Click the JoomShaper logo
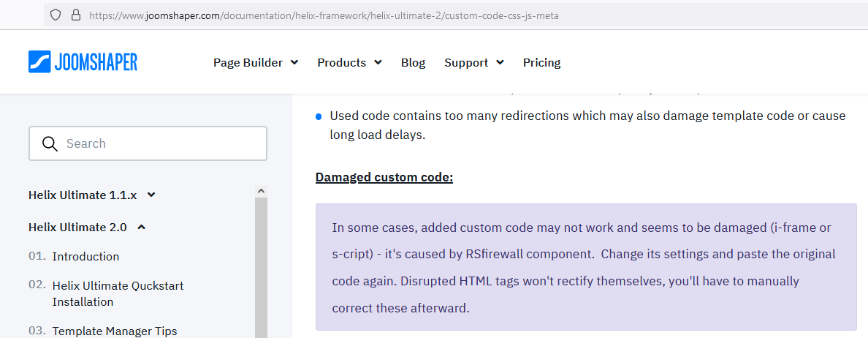 click(83, 62)
